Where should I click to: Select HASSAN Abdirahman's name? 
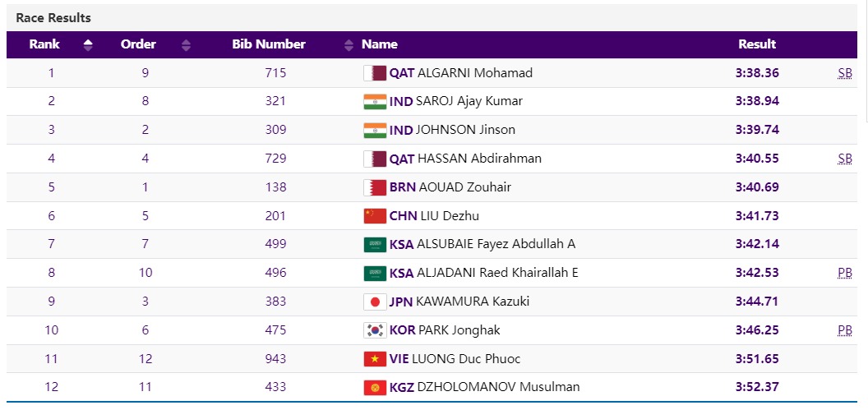click(x=479, y=159)
